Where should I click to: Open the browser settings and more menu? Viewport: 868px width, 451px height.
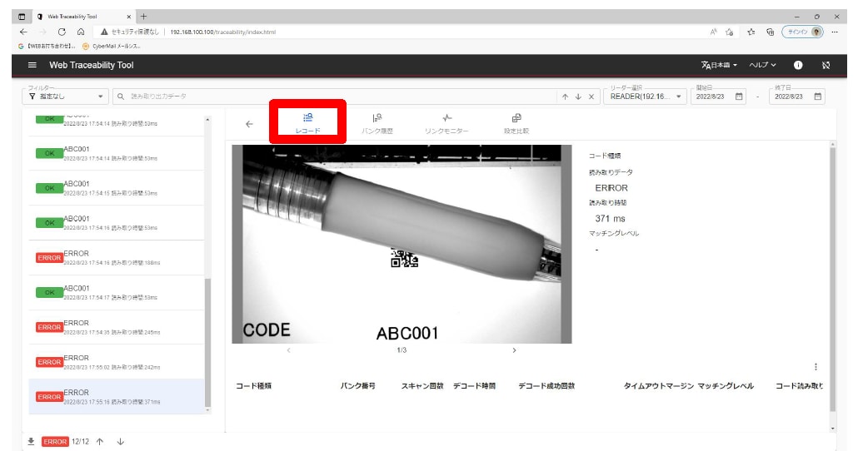(x=834, y=32)
